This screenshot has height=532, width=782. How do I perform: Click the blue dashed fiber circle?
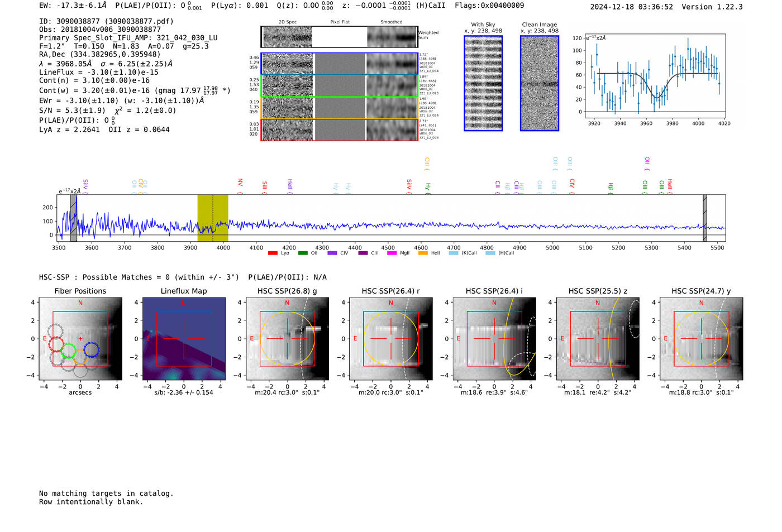click(92, 350)
